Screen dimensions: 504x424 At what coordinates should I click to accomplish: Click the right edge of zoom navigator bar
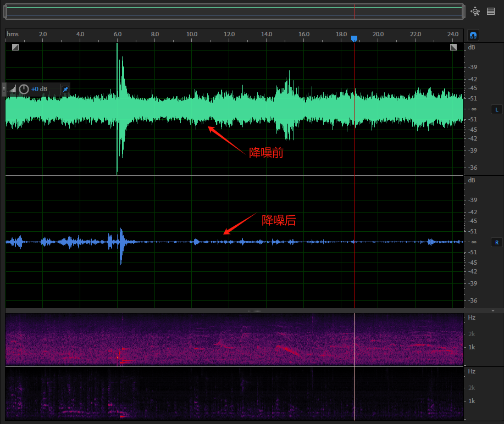464,11
